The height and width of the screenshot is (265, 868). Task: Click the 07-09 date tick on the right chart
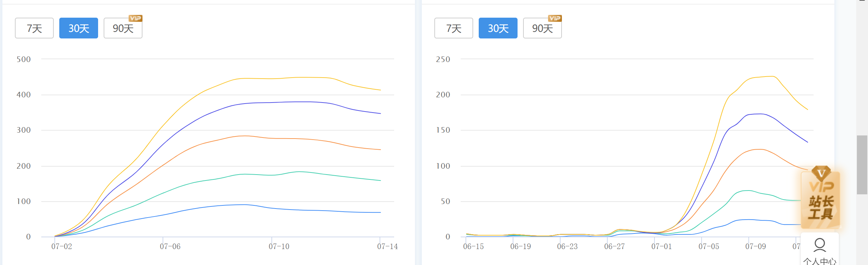coord(755,246)
